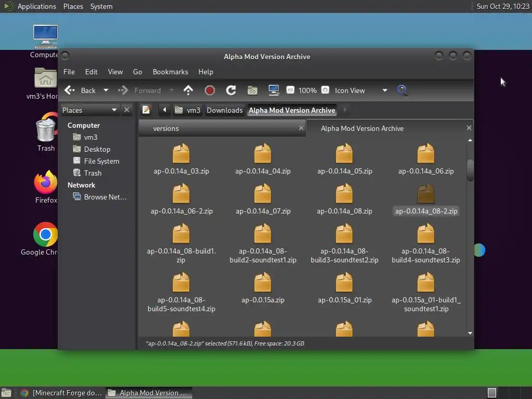The width and height of the screenshot is (532, 399).
Task: Expand the Icon View mode dropdown
Action: pyautogui.click(x=384, y=90)
